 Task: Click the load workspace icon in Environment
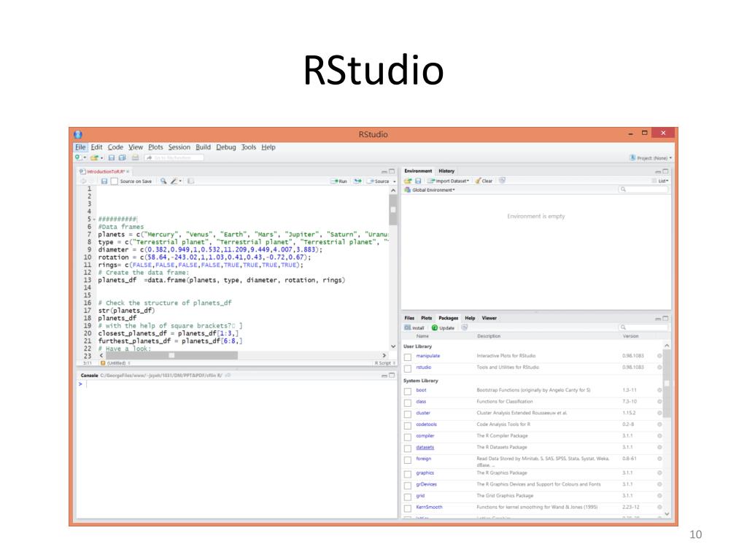408,181
